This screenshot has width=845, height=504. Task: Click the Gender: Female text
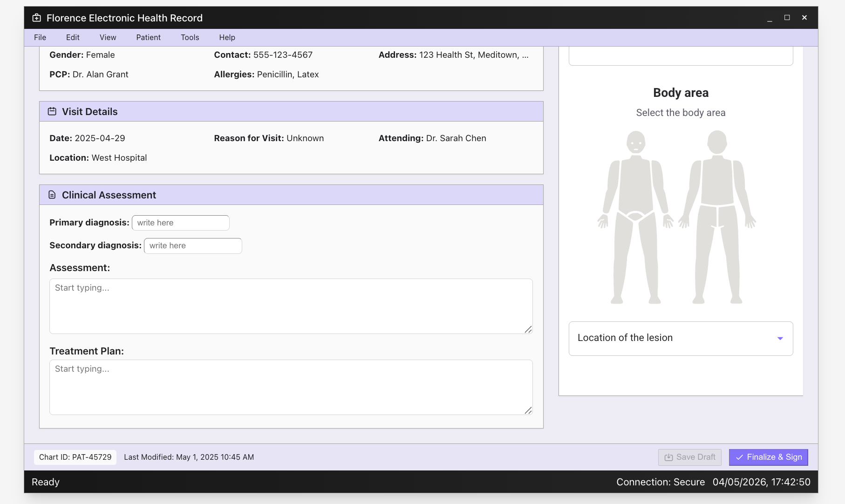pos(82,55)
